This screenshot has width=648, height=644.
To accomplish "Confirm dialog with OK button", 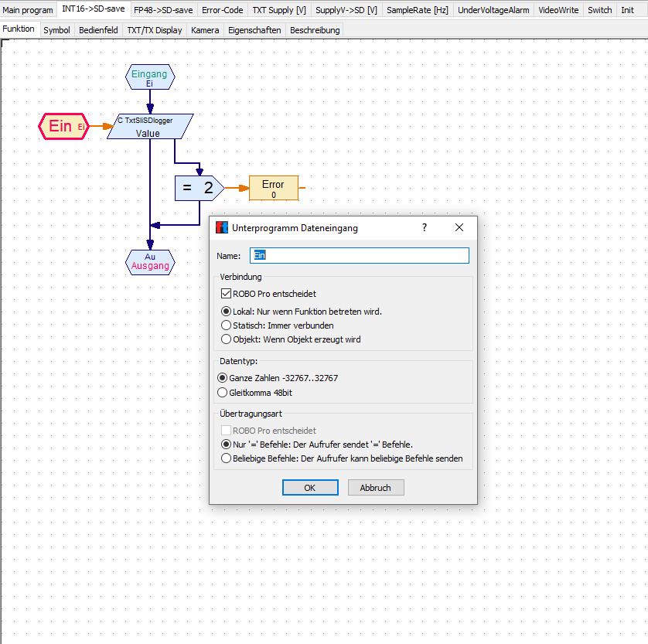I will coord(310,488).
